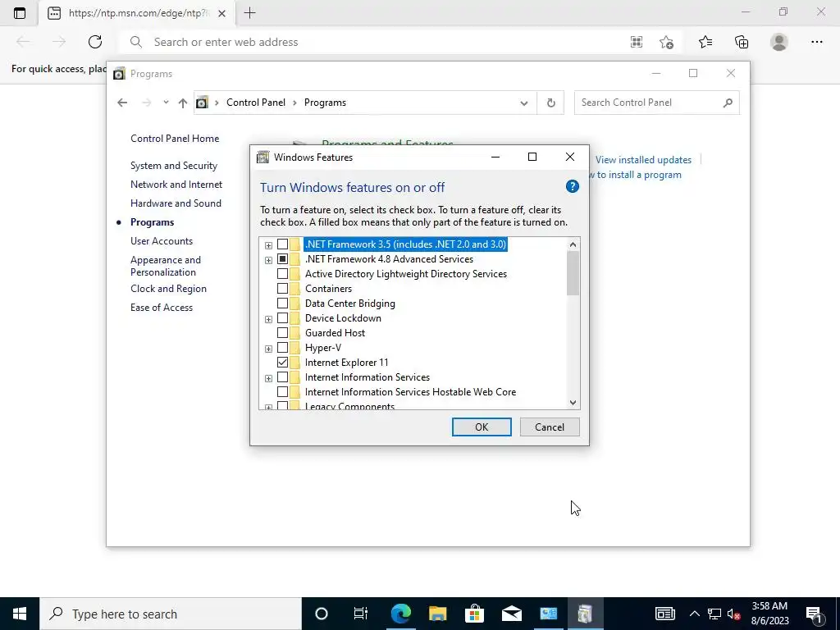Open Edge favorites star list icon
Viewport: 840px width, 630px height.
click(x=705, y=42)
